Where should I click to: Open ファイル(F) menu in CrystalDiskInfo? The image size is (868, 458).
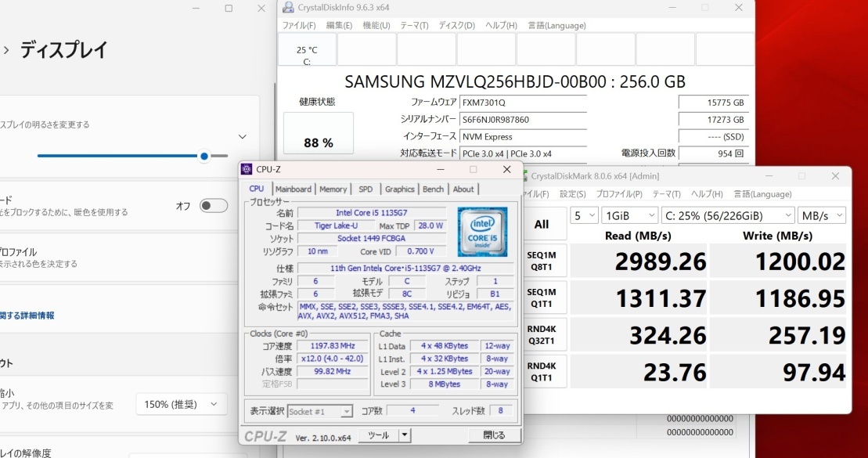pos(299,26)
